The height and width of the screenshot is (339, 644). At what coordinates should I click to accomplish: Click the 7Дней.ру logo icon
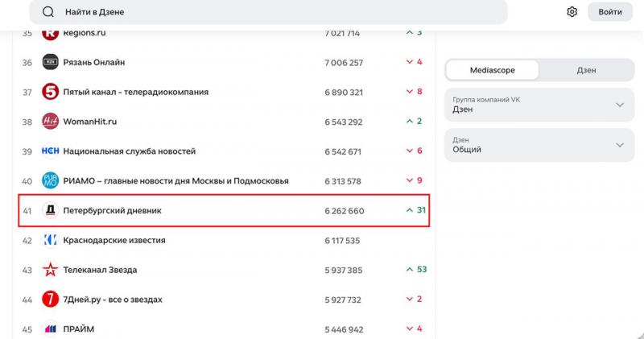pyautogui.click(x=50, y=300)
